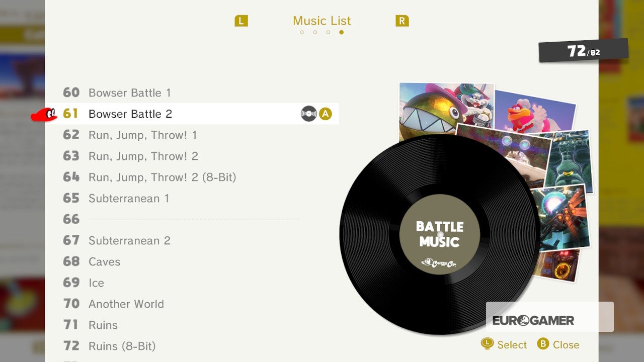Click the L shoulder button icon
This screenshot has height=362, width=644.
[x=242, y=21]
